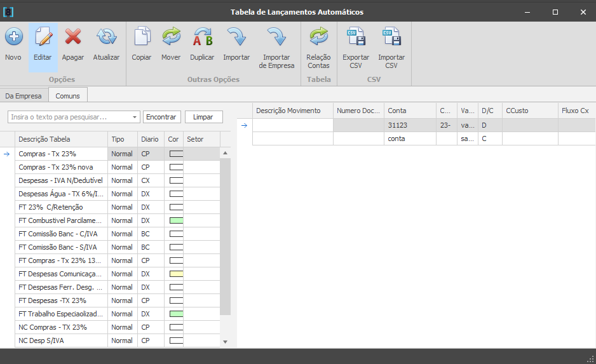Select the row FT Comissão Banc - C/IVA
596x364 pixels.
click(x=118, y=234)
